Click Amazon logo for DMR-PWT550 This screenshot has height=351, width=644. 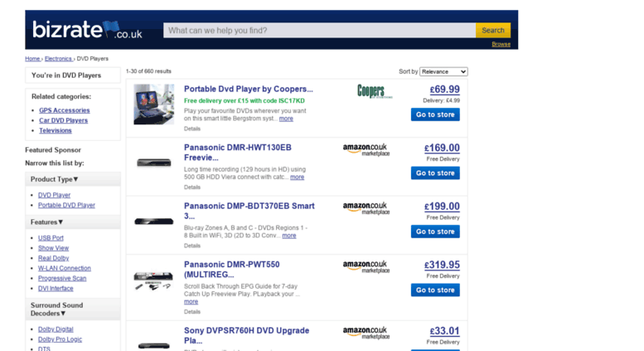[366, 266]
